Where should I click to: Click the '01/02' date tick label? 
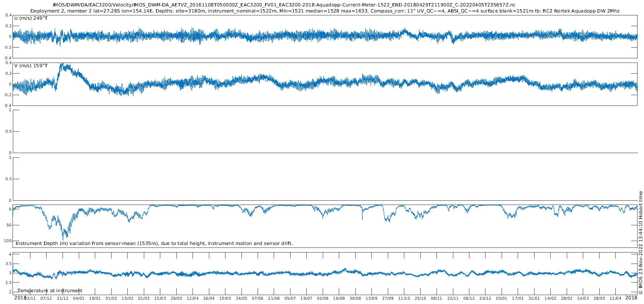coord(111,298)
